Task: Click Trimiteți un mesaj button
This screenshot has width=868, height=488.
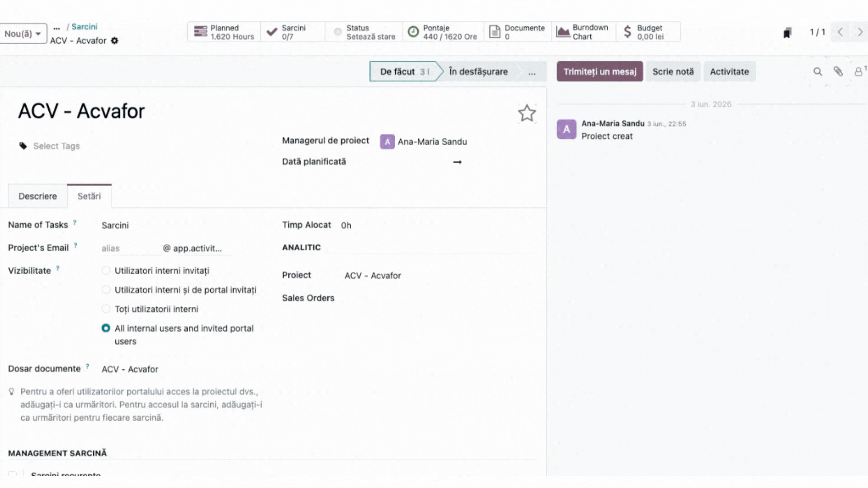Action: point(599,71)
